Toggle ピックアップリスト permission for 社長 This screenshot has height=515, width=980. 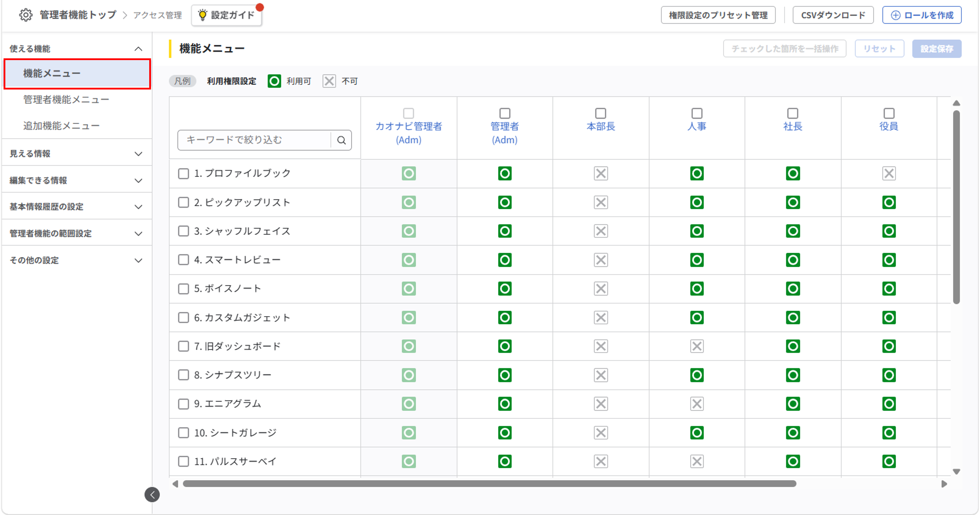[x=793, y=202]
